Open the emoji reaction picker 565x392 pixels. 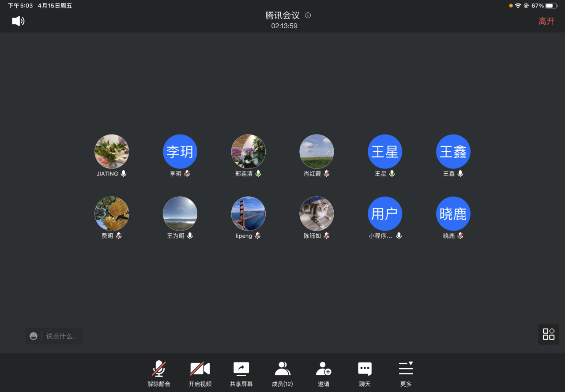point(34,336)
